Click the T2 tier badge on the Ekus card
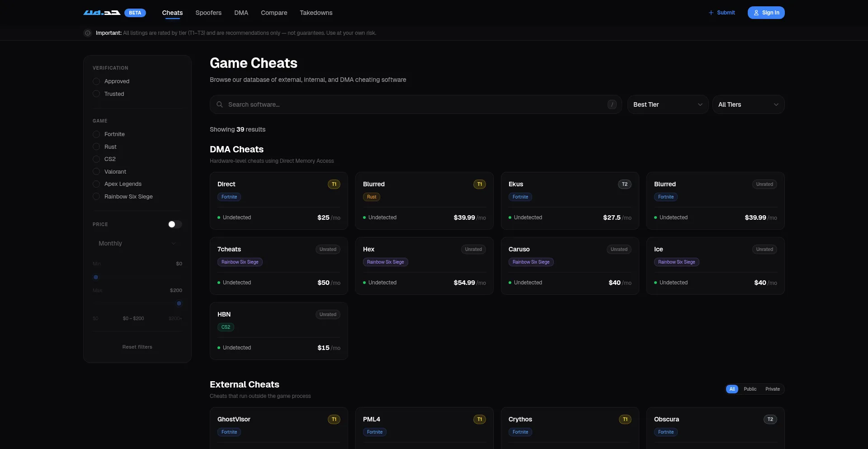The height and width of the screenshot is (449, 868). (625, 184)
